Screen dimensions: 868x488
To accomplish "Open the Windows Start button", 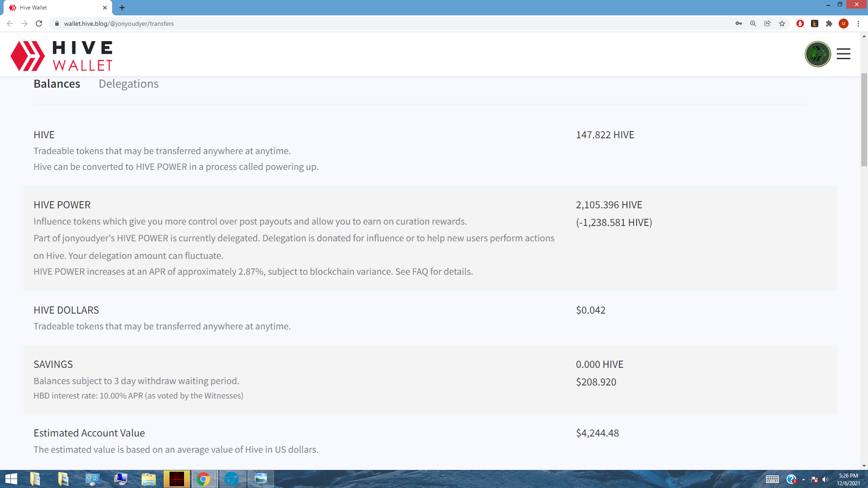I will (11, 479).
